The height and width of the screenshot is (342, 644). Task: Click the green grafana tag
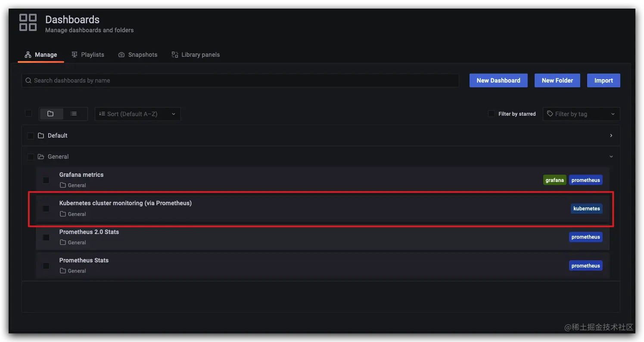(x=554, y=180)
